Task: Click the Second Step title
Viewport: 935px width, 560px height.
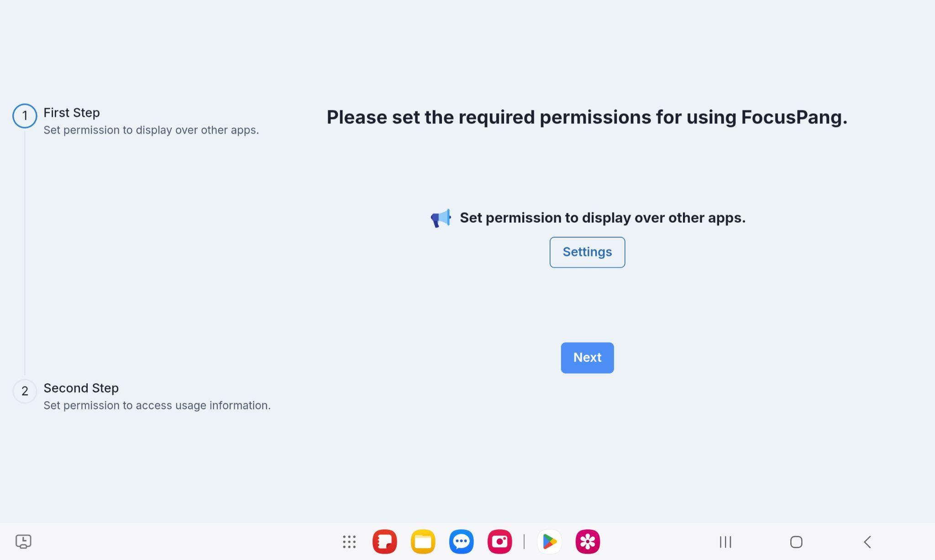Action: click(x=81, y=388)
